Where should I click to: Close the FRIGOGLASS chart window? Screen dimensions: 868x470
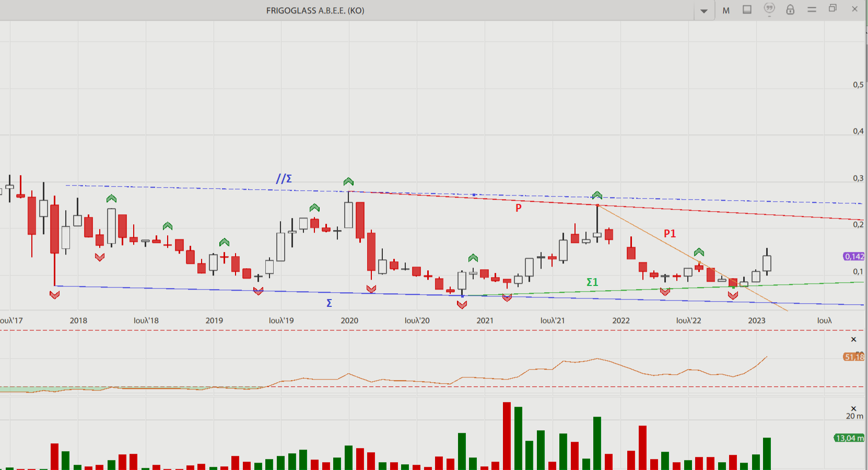tap(855, 9)
